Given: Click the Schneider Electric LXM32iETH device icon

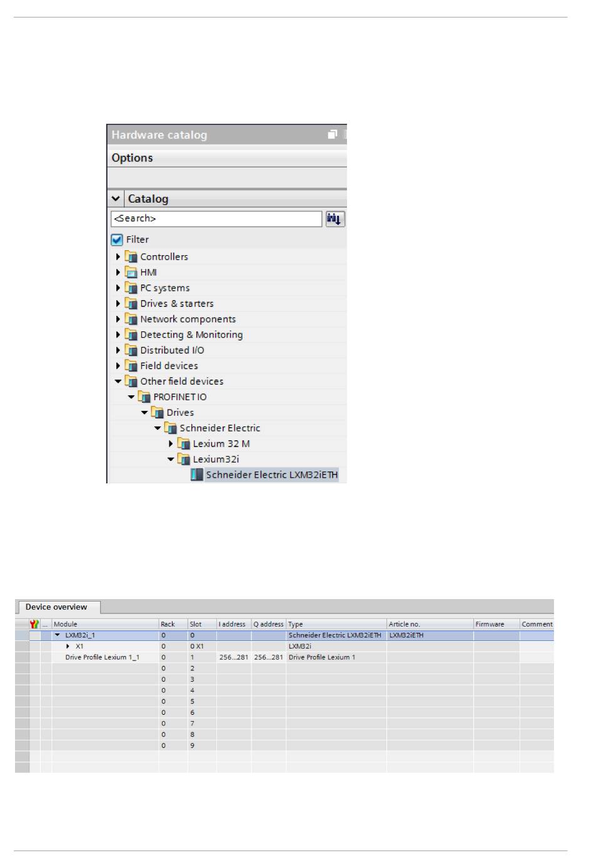Looking at the screenshot, I should pyautogui.click(x=197, y=475).
